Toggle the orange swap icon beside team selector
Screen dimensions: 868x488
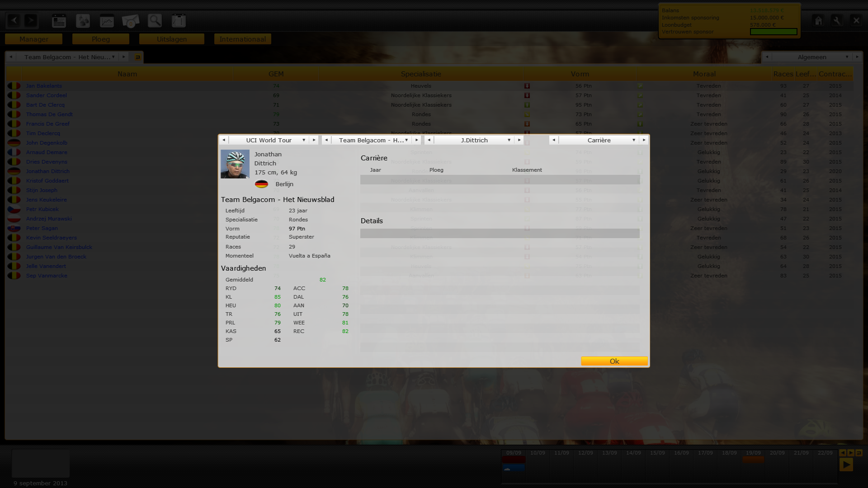pyautogui.click(x=138, y=57)
